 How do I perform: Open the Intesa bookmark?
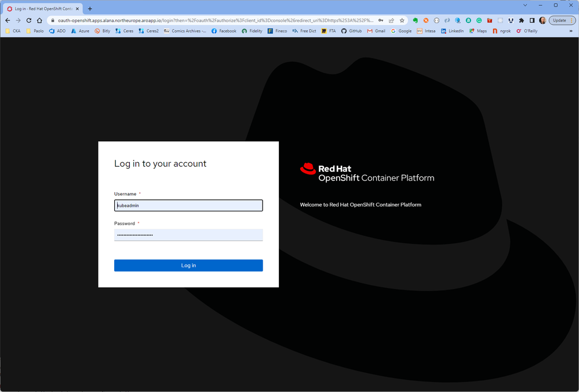(426, 31)
